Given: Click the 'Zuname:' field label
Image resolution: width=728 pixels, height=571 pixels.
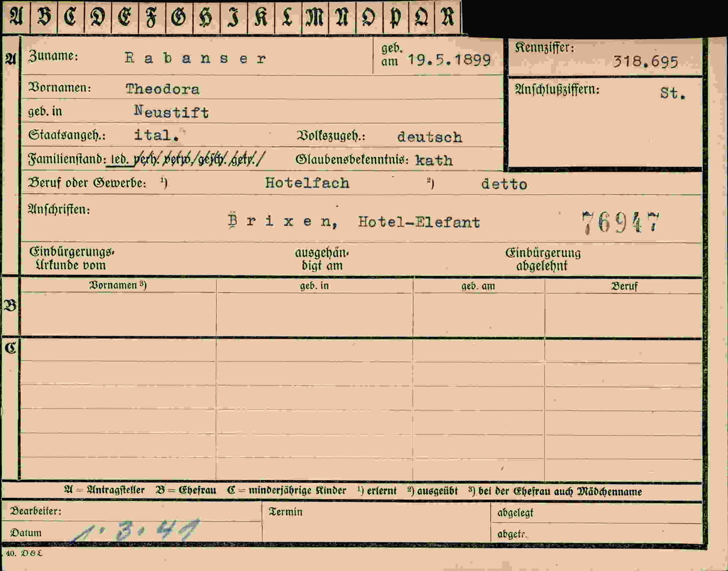Looking at the screenshot, I should click(x=54, y=56).
